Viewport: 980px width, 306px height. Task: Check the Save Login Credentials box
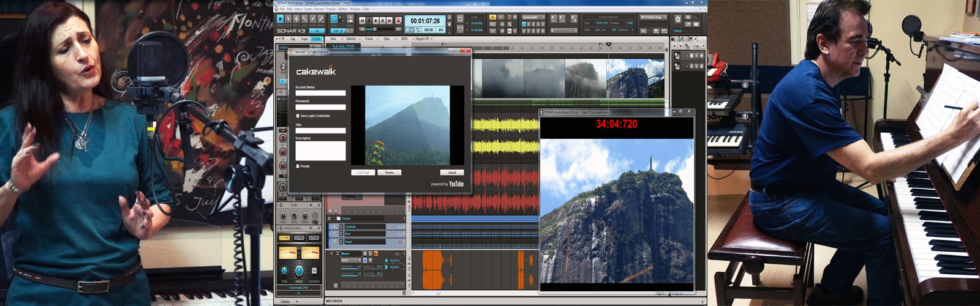pyautogui.click(x=298, y=116)
